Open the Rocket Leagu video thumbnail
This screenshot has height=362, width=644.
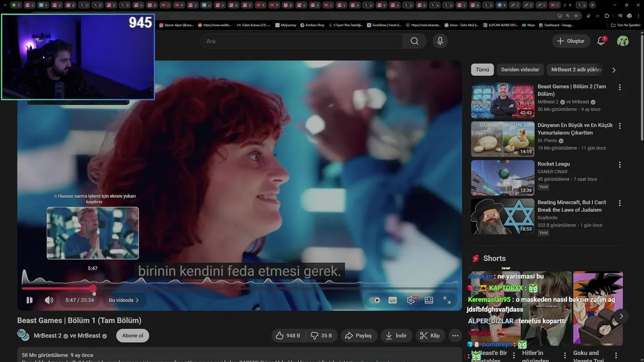point(503,177)
